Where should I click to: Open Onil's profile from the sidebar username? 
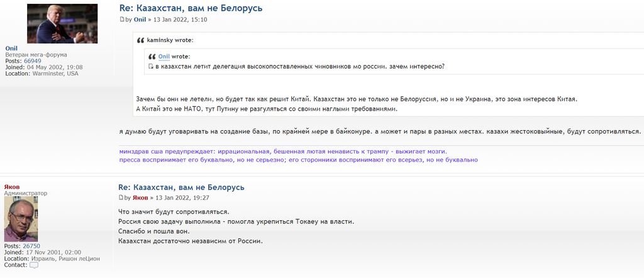click(x=11, y=48)
